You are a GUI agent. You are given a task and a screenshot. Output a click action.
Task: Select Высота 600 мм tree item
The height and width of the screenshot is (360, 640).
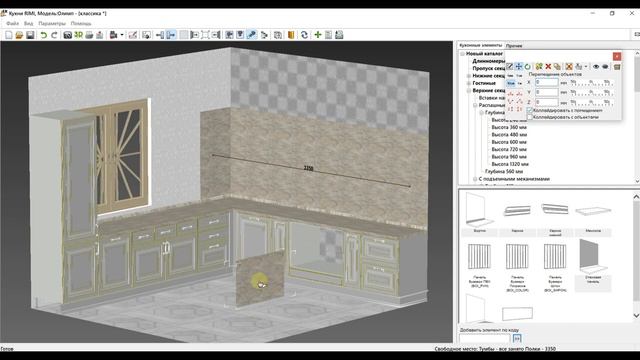pos(509,142)
